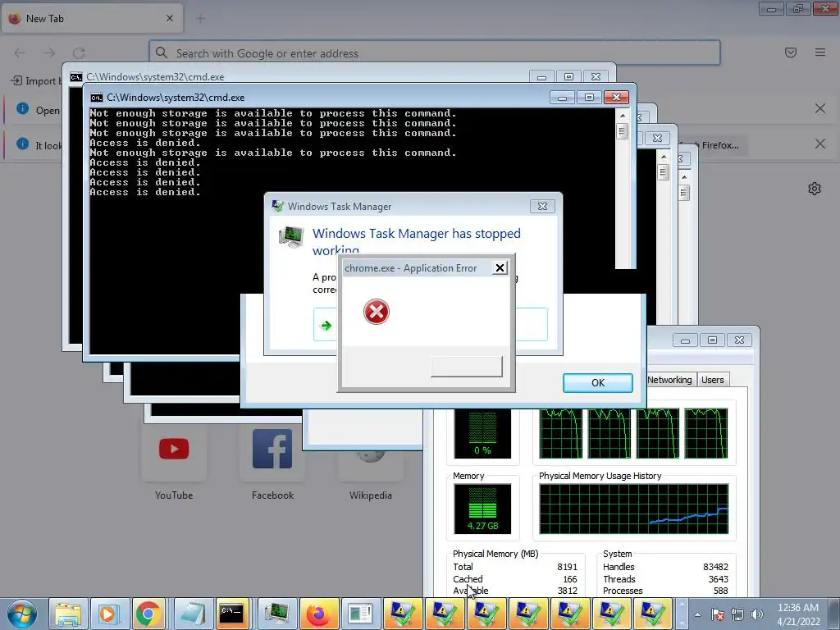
Task: Click the CPU usage 0 % gauge
Action: [x=482, y=433]
